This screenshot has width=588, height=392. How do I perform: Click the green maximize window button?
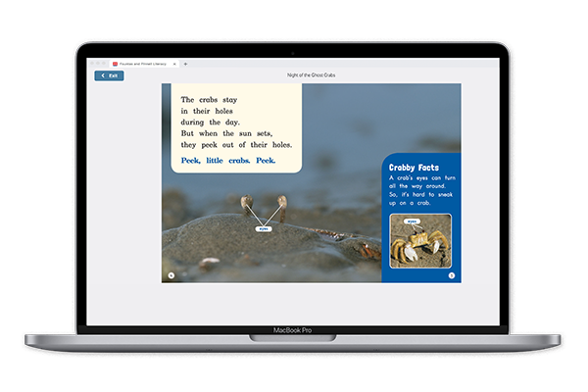point(103,63)
